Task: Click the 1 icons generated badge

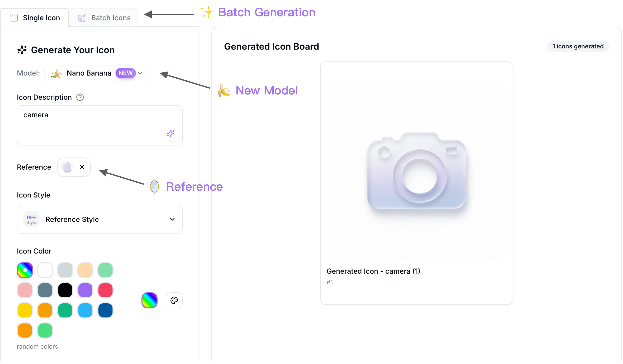Action: coord(578,46)
